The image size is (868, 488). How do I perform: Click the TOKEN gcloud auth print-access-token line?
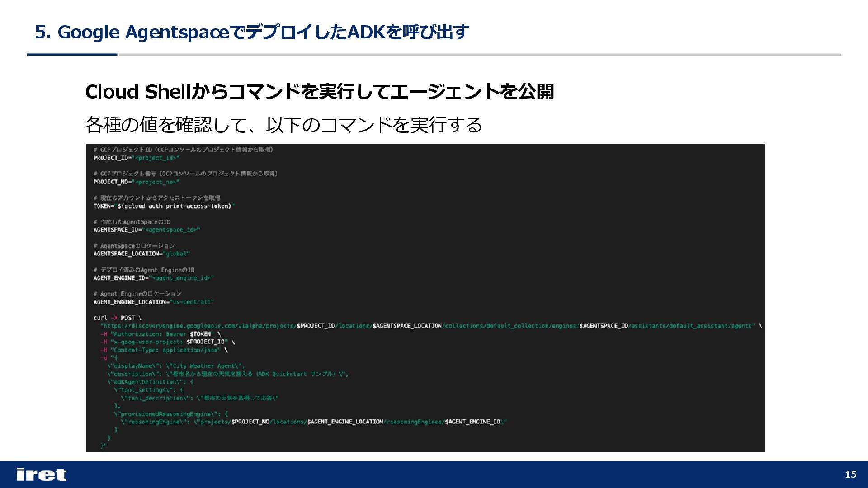(x=164, y=206)
